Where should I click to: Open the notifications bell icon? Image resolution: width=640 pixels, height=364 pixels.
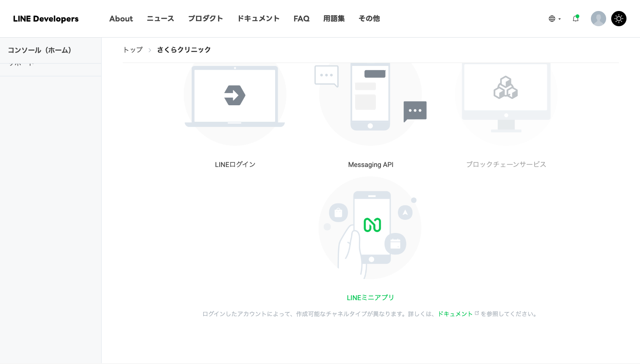(576, 18)
